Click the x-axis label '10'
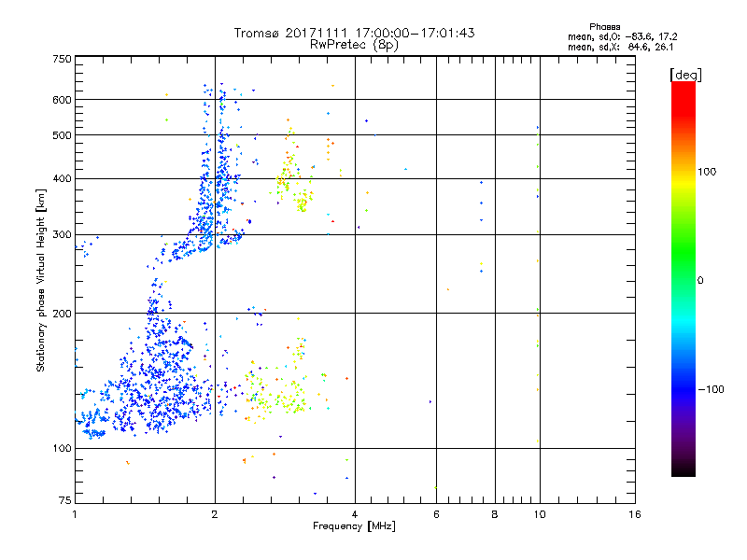This screenshot has height=560, width=747. coord(540,514)
